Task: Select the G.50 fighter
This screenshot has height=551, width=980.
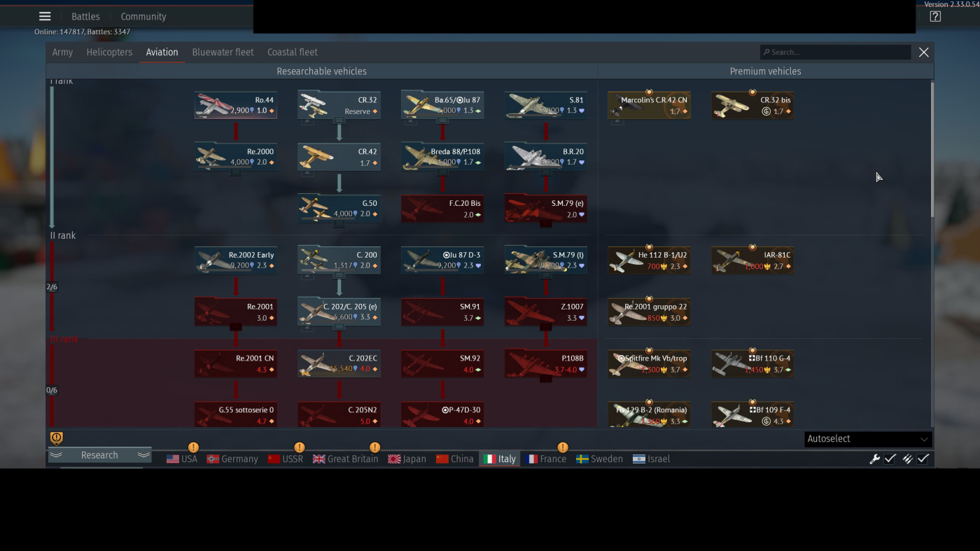Action: click(x=339, y=209)
